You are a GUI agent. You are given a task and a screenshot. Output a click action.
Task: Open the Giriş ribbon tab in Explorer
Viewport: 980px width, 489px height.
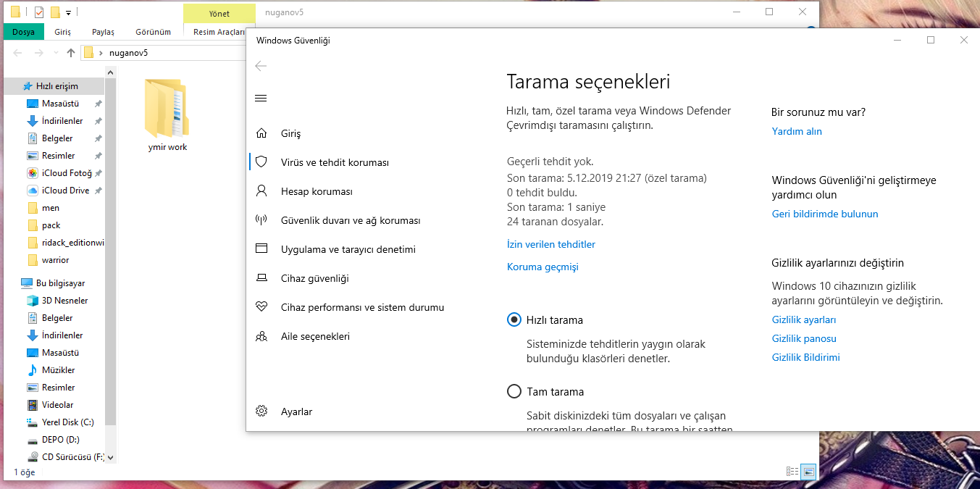tap(63, 32)
